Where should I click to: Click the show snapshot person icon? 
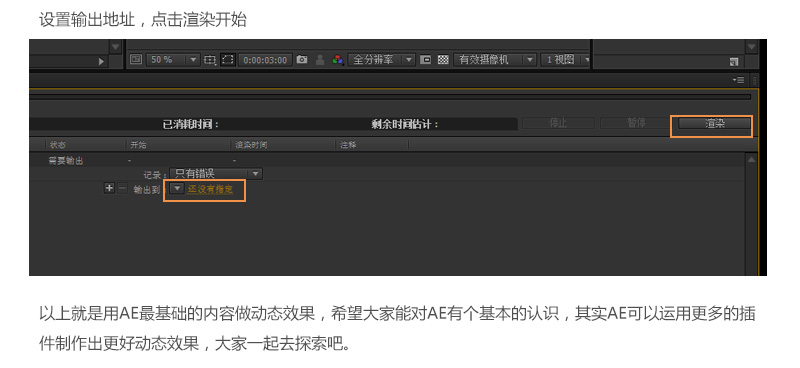pyautogui.click(x=320, y=60)
